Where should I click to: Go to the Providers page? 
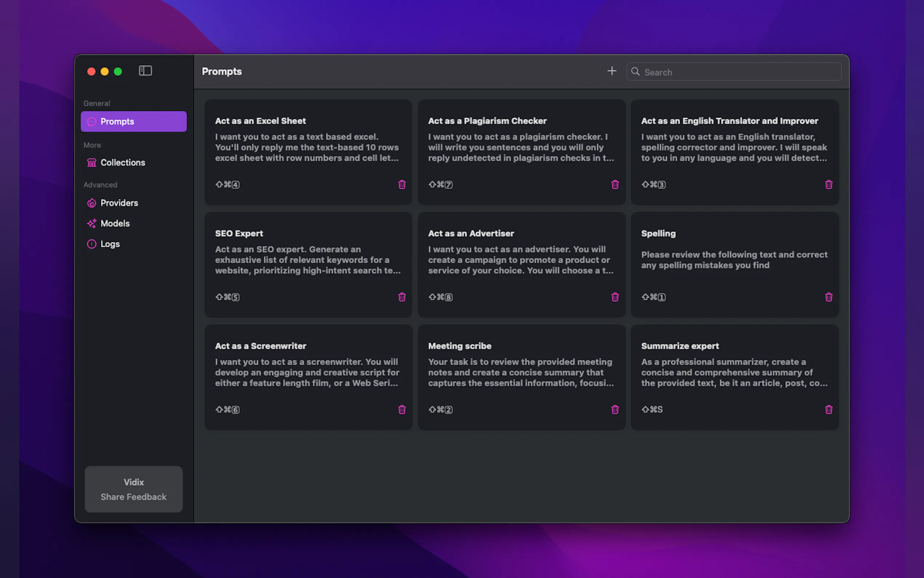coord(119,203)
